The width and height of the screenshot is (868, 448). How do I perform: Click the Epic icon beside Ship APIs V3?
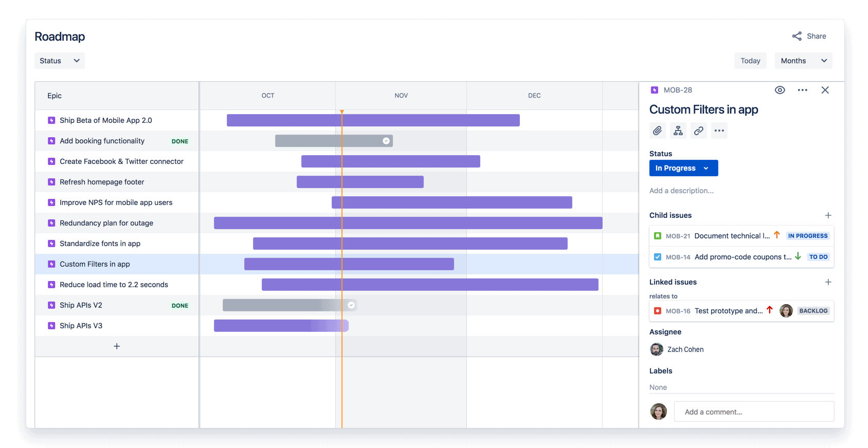(51, 325)
